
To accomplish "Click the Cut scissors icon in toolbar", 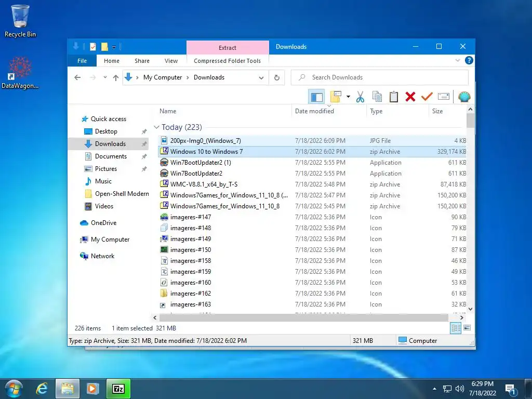I will click(360, 97).
